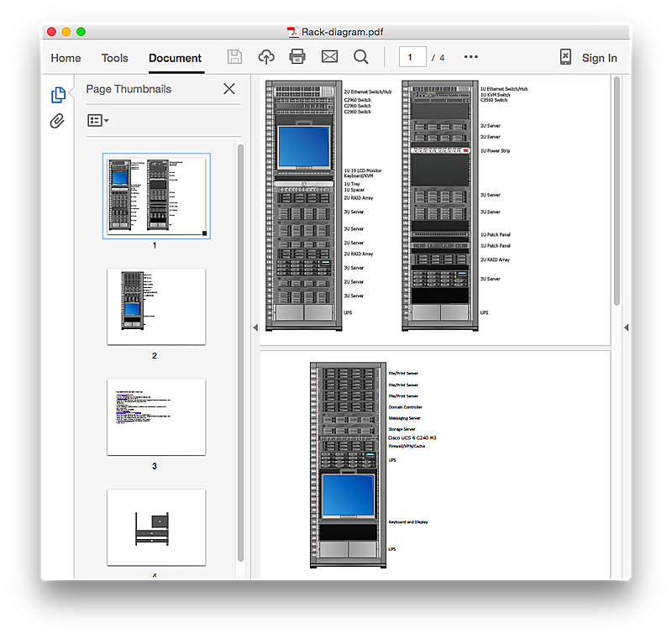Click the document's vertical scrollbar
672x639 pixels.
(617, 189)
